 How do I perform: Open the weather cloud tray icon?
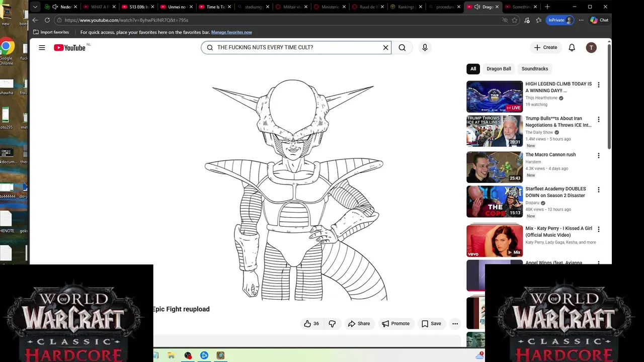pos(479,355)
